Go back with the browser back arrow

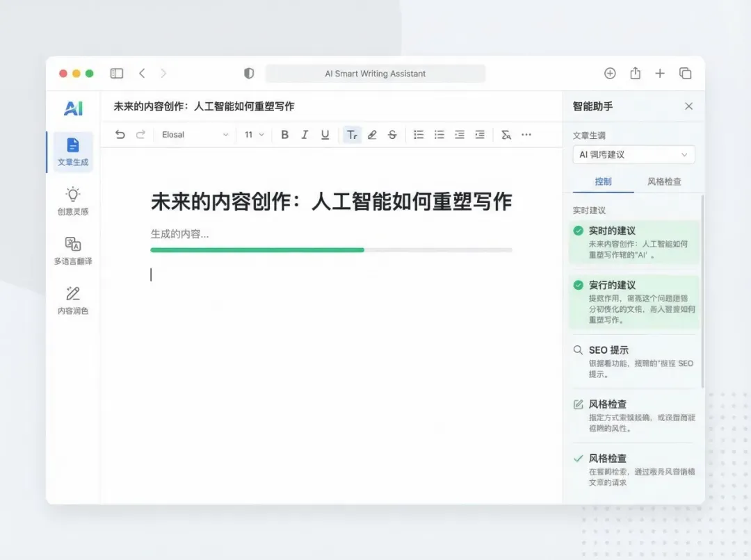click(x=142, y=73)
